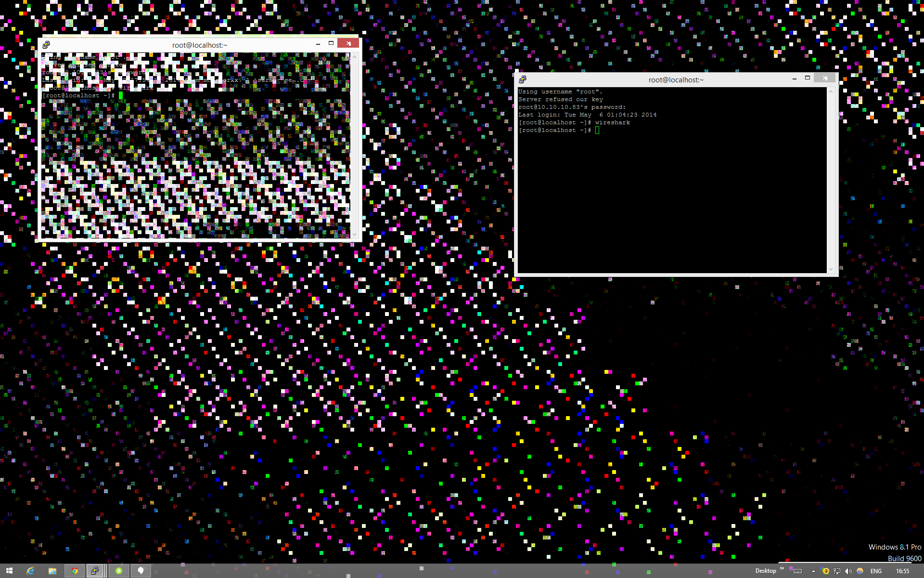Launch Internet Explorer from the taskbar
Viewport: 924px width, 578px height.
[x=30, y=571]
